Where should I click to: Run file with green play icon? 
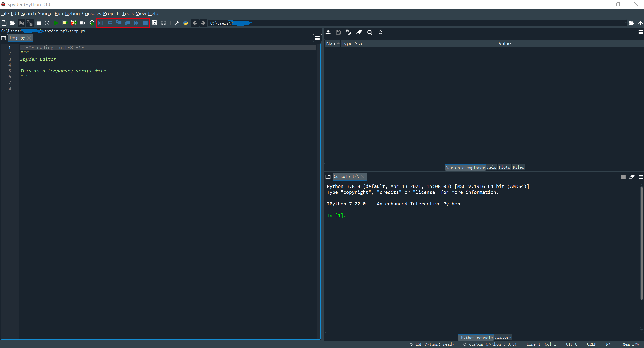(x=56, y=23)
